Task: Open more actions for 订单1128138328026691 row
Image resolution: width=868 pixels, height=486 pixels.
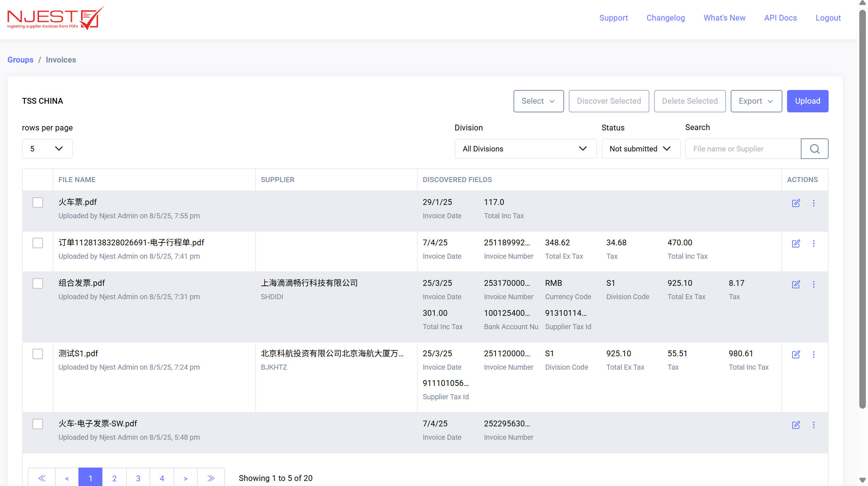Action: tap(814, 244)
